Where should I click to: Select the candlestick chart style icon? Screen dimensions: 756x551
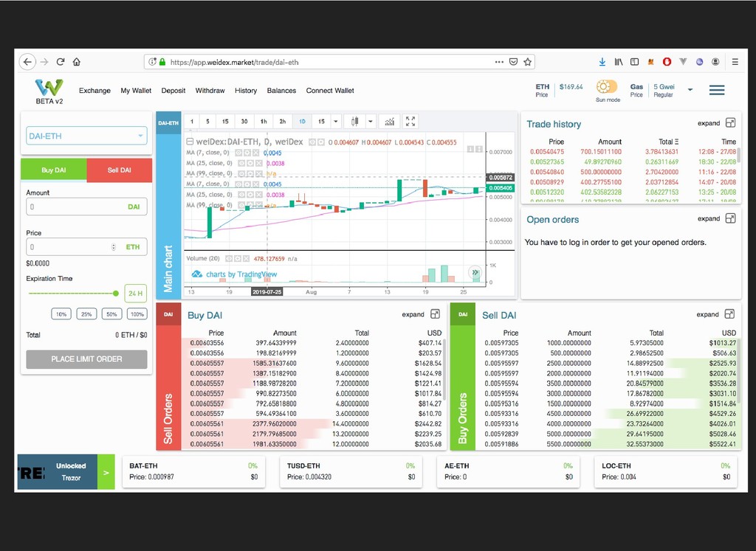[x=355, y=122]
